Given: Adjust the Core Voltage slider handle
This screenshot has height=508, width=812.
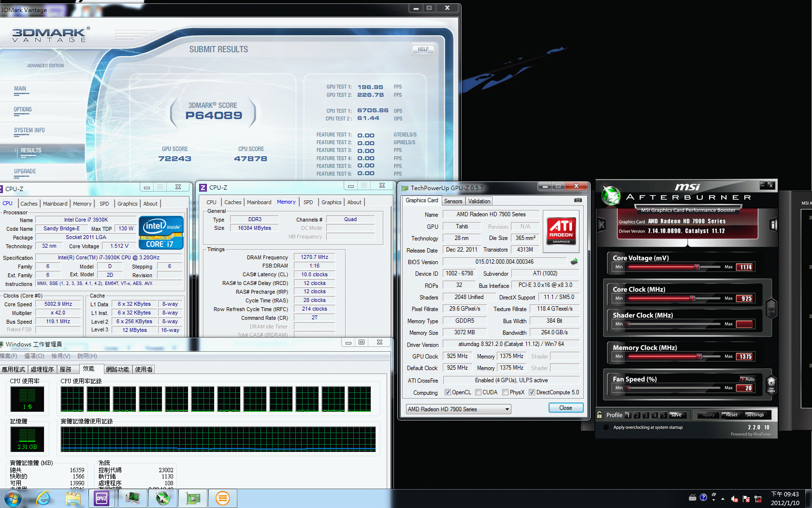Looking at the screenshot, I should pyautogui.click(x=696, y=267).
